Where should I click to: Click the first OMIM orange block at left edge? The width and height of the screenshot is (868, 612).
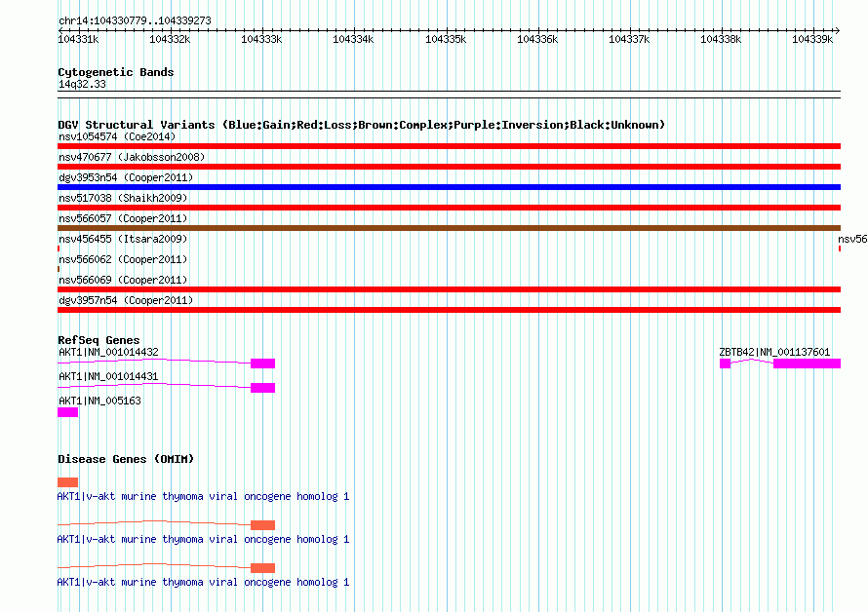67,482
